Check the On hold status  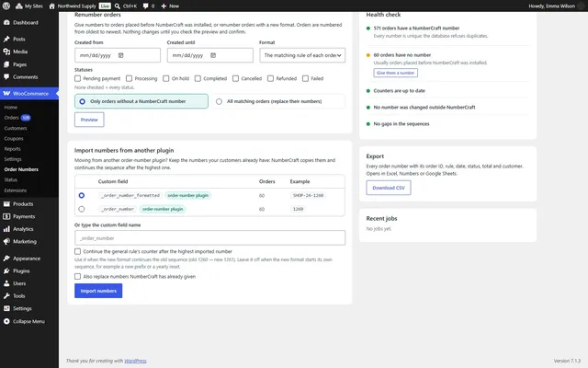pyautogui.click(x=166, y=78)
